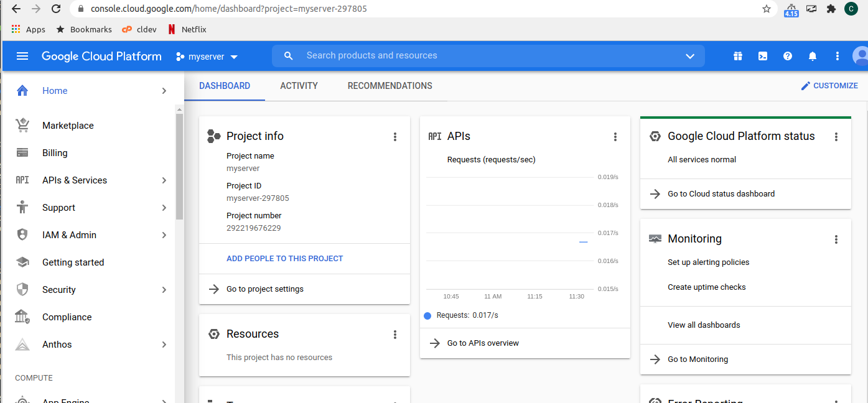Switch to the Recommendations tab
868x403 pixels.
click(x=390, y=86)
